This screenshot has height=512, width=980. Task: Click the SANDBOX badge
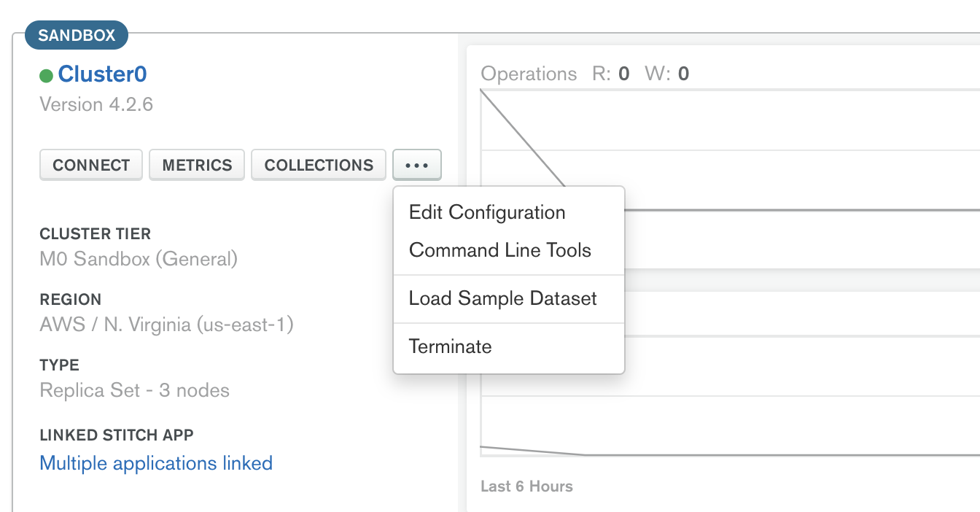pyautogui.click(x=76, y=34)
